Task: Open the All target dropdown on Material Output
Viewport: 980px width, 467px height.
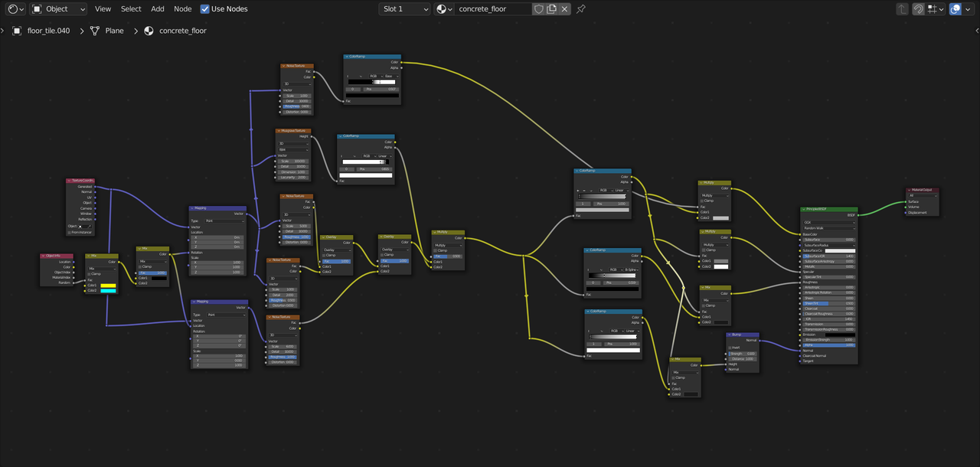Action: coord(922,195)
